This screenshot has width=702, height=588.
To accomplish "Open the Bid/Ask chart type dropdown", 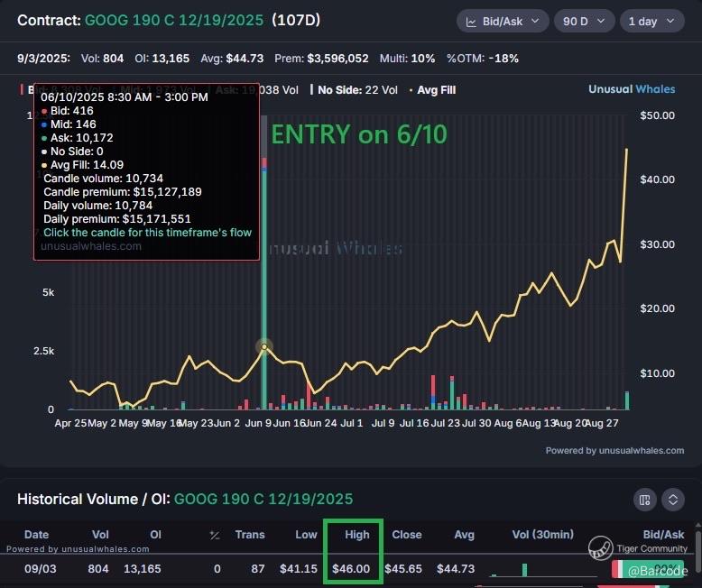I will (503, 21).
